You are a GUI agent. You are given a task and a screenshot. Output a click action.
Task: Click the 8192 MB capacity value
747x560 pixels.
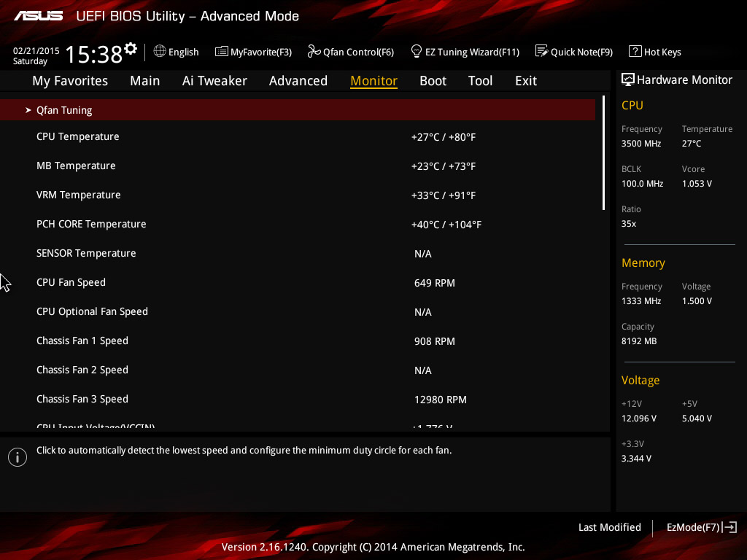pyautogui.click(x=639, y=341)
